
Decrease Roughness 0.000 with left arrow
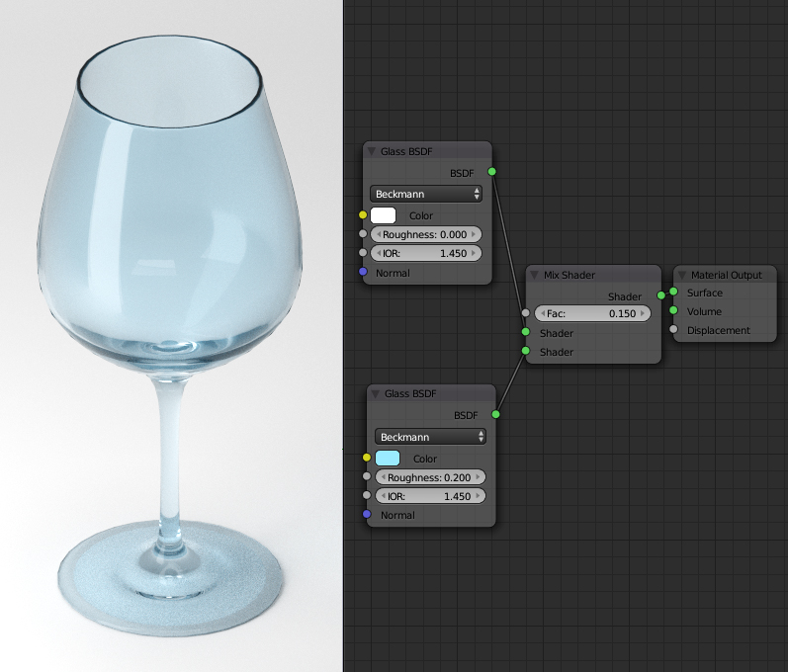(x=379, y=234)
